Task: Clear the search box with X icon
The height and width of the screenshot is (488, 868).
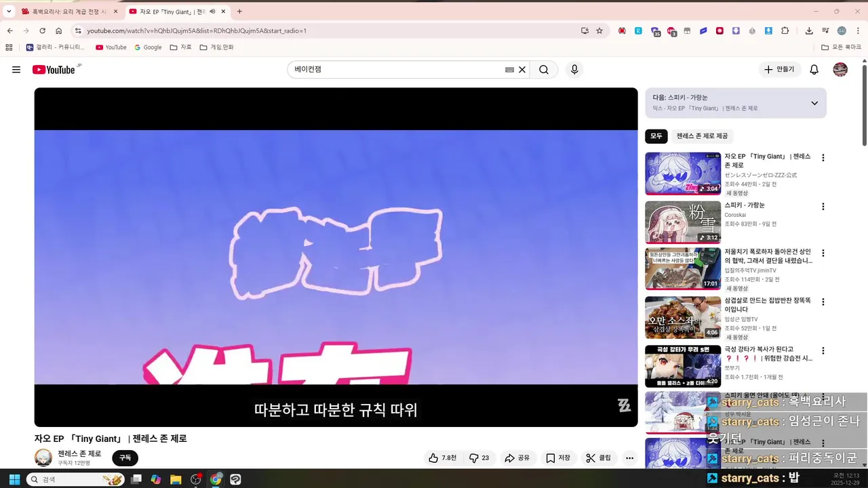Action: point(522,70)
